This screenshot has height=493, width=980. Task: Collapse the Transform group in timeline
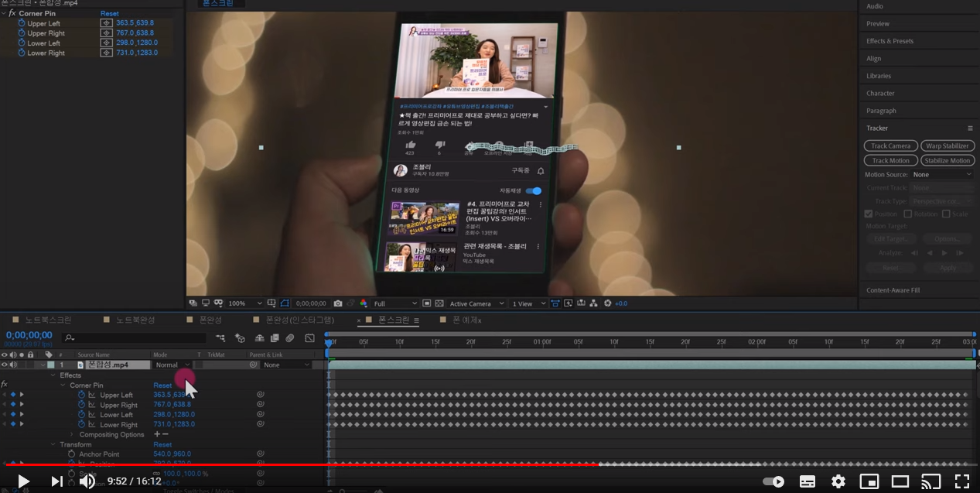[x=53, y=445]
